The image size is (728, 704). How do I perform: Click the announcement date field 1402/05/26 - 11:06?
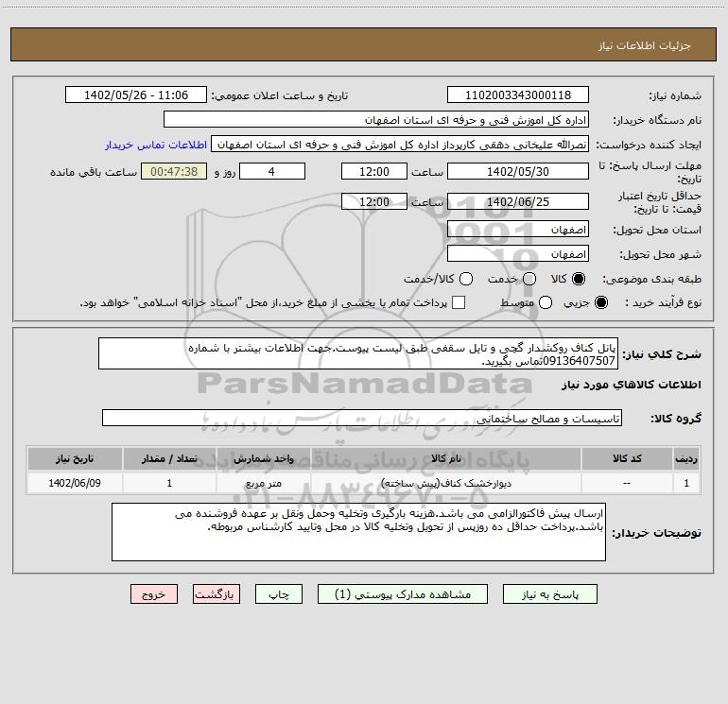[136, 95]
